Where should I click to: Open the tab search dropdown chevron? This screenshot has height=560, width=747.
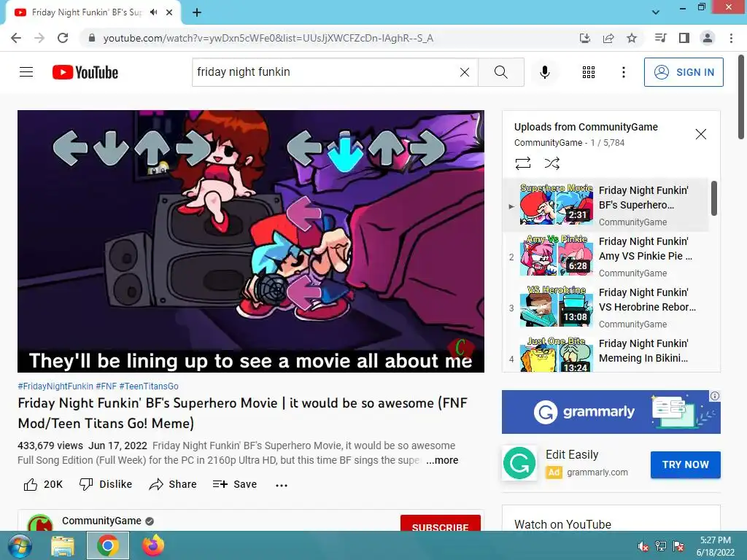[656, 12]
